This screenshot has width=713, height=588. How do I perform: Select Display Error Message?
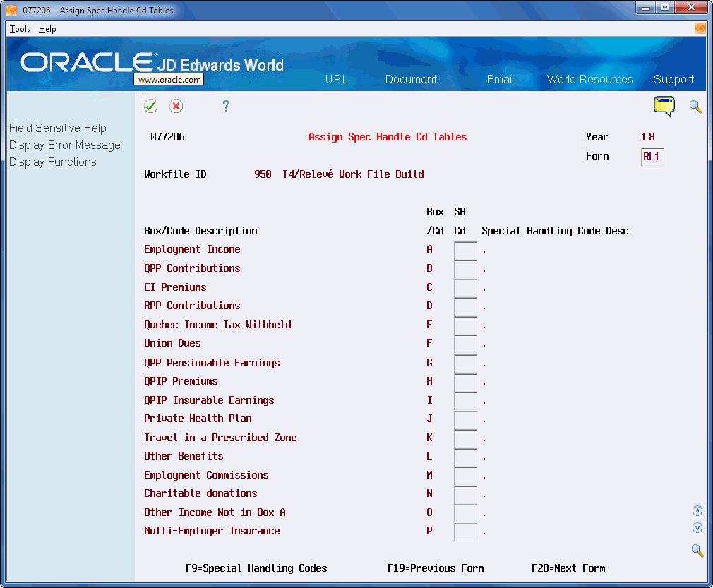[x=64, y=145]
